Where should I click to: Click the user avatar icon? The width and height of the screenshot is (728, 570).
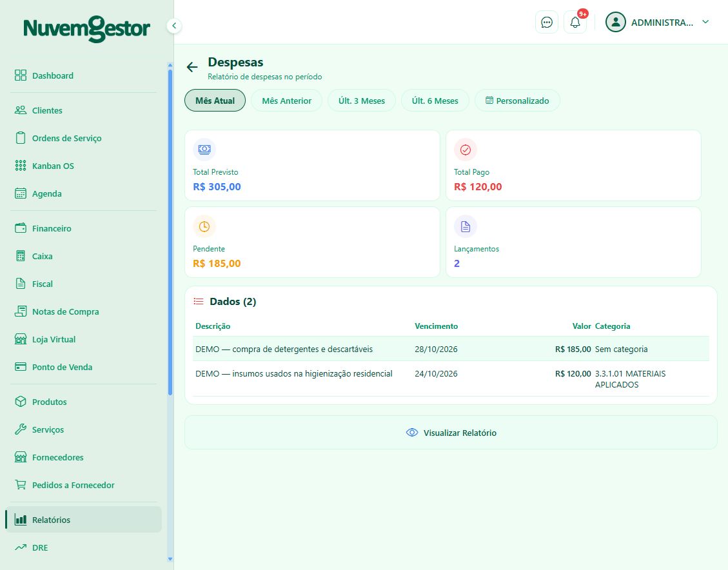(x=616, y=23)
